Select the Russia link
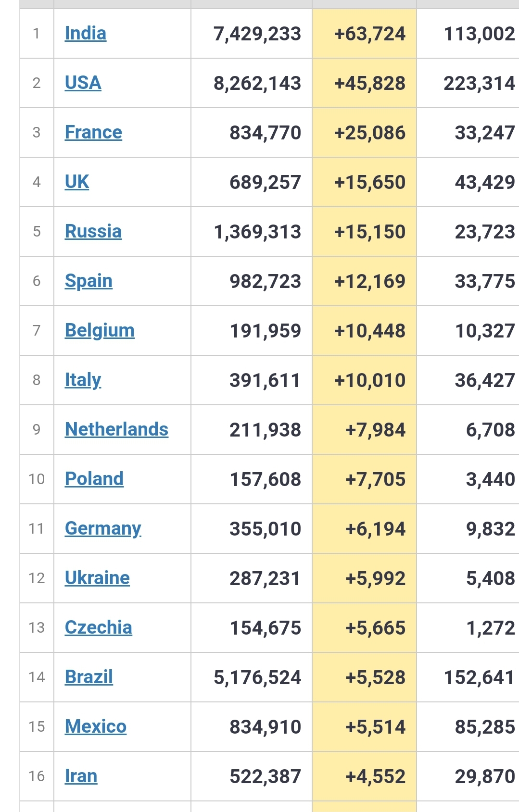Viewport: 519px width, 812px height. pos(93,232)
